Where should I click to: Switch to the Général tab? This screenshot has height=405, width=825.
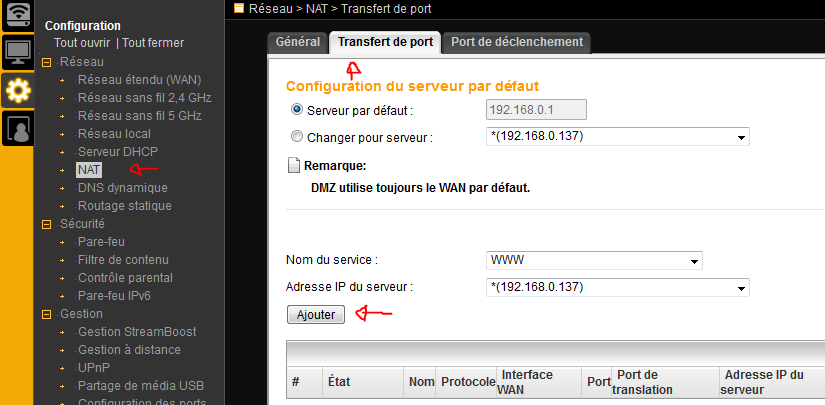click(x=298, y=42)
